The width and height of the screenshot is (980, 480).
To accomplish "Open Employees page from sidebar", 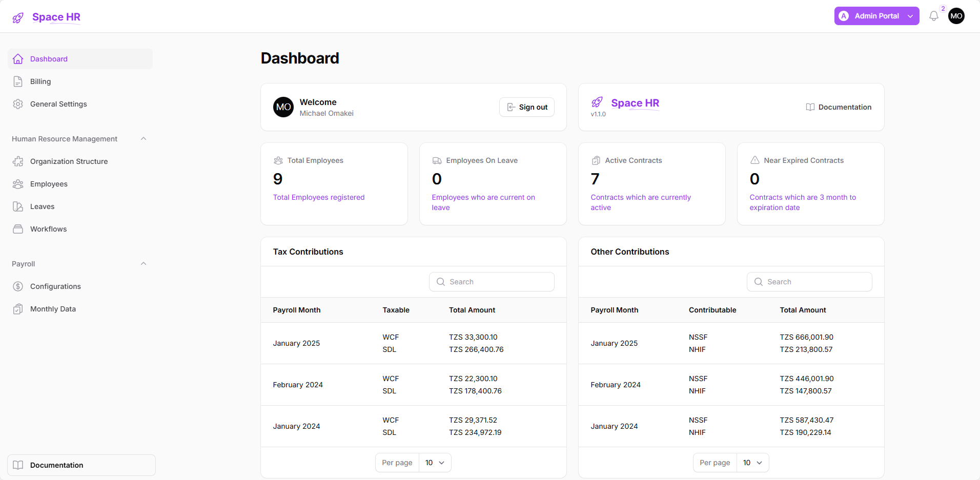I will (80, 184).
